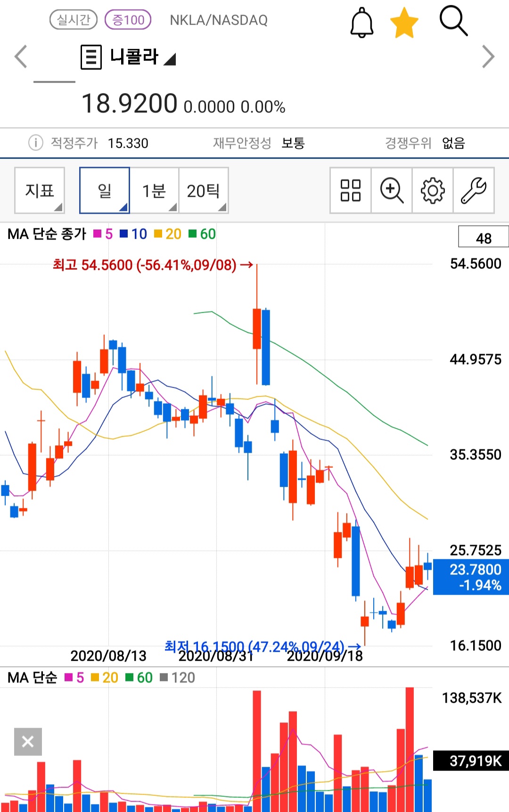Select the 일 daily chart period
Viewport: 509px width, 812px height.
(x=105, y=191)
